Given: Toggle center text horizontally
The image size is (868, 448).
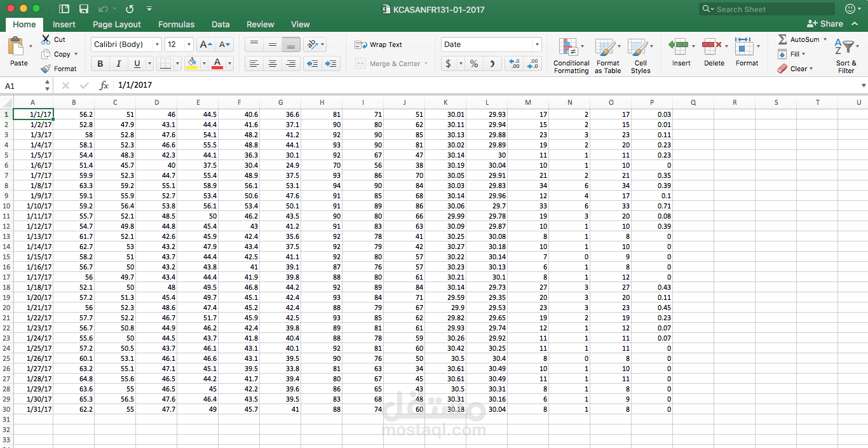Looking at the screenshot, I should 273,64.
